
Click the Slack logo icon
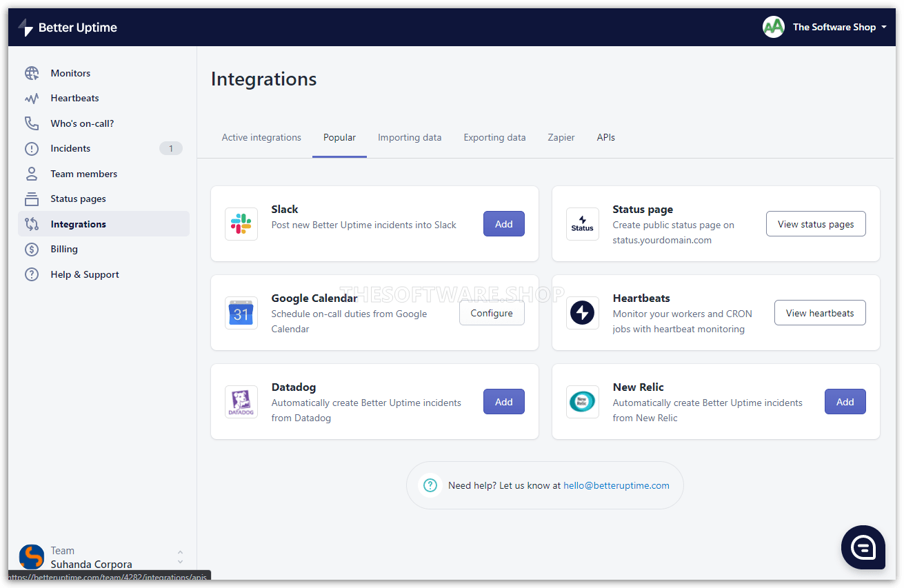[x=241, y=224]
